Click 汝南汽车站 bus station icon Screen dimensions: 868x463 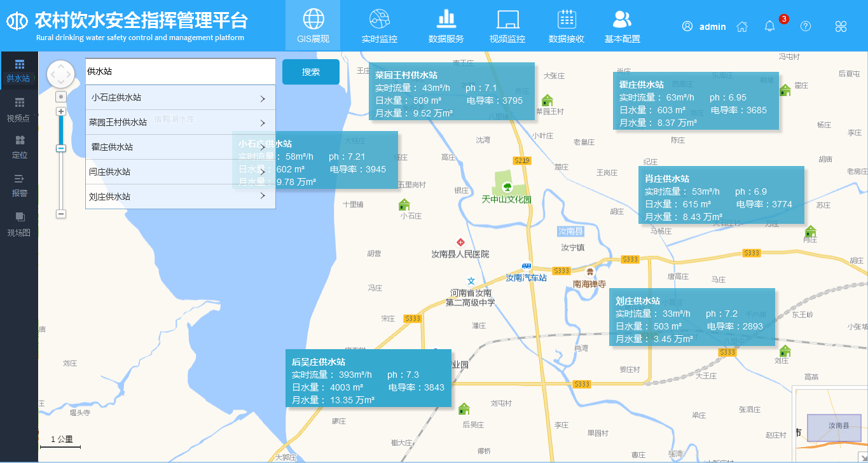coord(527,266)
